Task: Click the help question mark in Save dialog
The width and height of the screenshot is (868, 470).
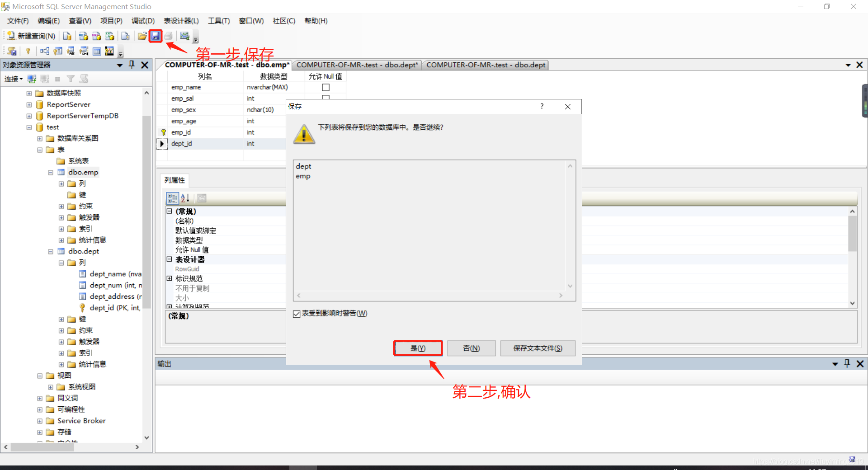Action: 542,106
